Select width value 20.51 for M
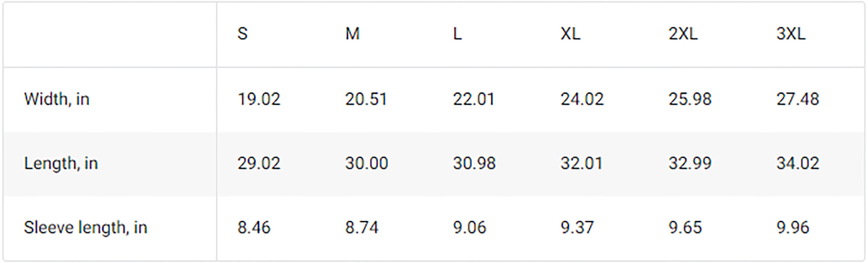Screen dimensions: 868x263 click(x=366, y=99)
